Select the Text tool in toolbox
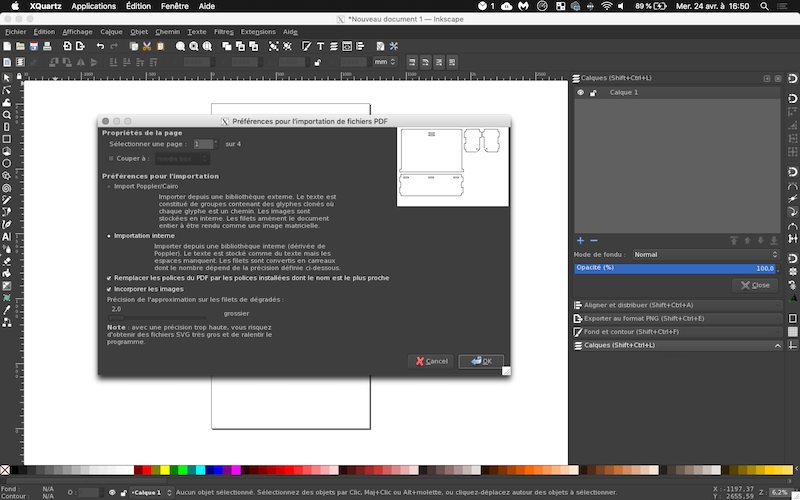The image size is (800, 500). 7,237
